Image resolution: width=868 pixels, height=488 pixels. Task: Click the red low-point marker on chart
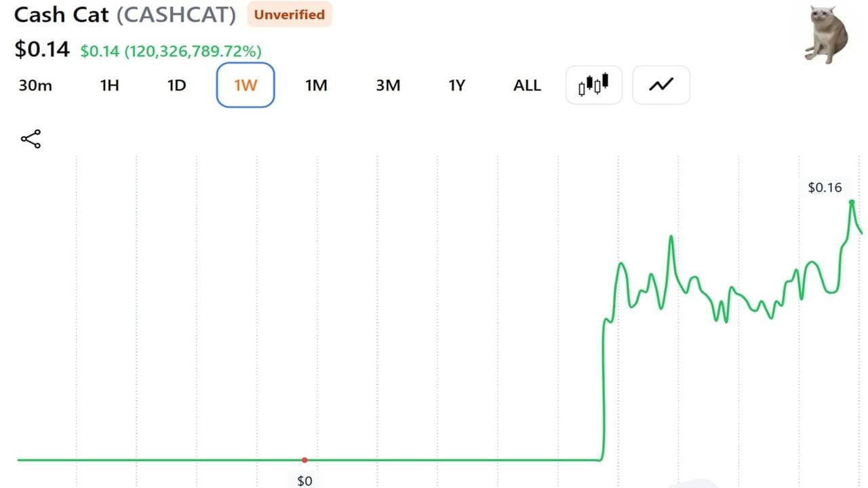click(x=304, y=460)
